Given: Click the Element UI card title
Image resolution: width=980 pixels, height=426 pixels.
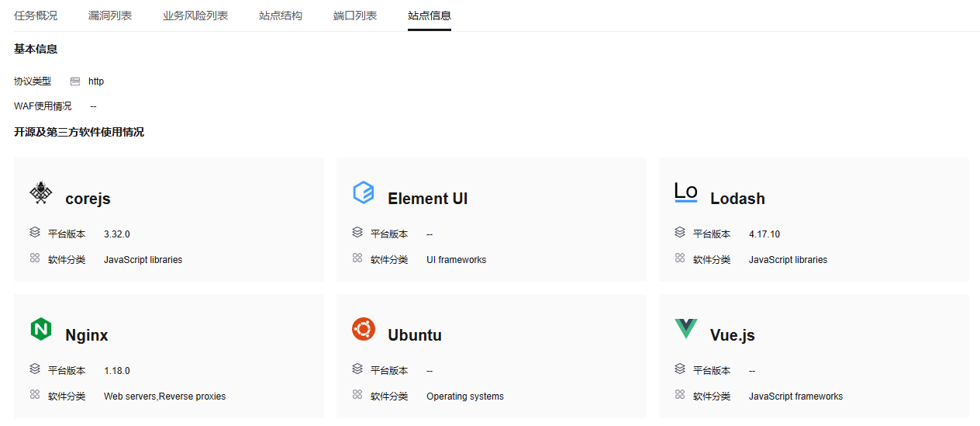Looking at the screenshot, I should click(428, 199).
